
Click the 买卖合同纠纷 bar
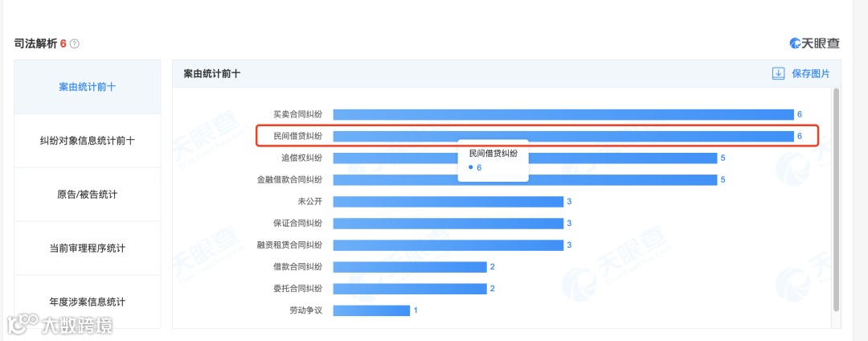[x=563, y=114]
